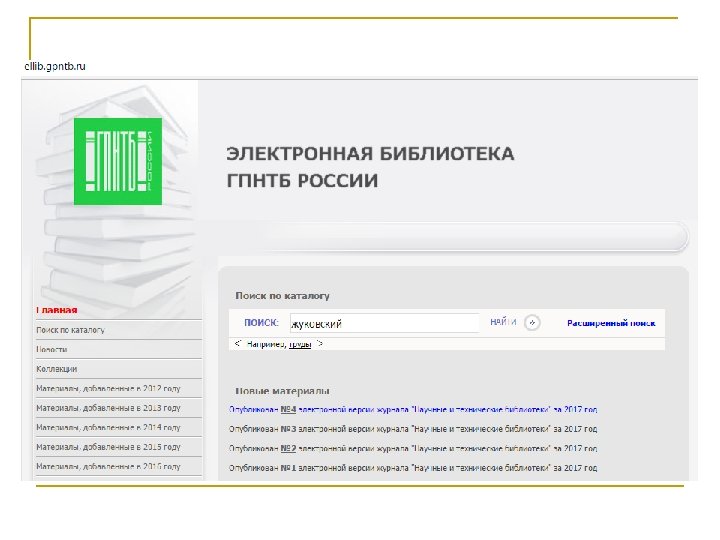Screen dimensions: 720x540
Task: Open the Главная menu item
Action: (x=57, y=310)
